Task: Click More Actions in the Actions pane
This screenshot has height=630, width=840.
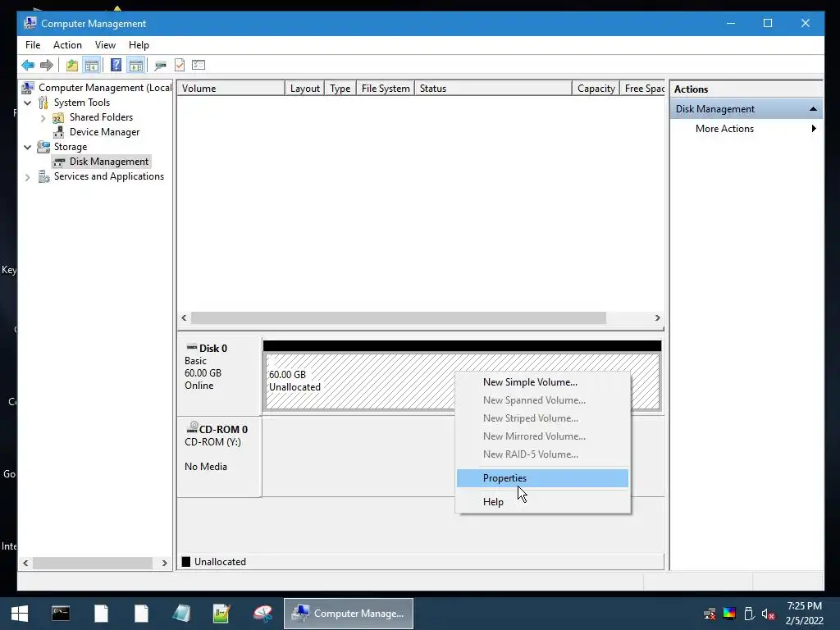Action: [x=724, y=129]
